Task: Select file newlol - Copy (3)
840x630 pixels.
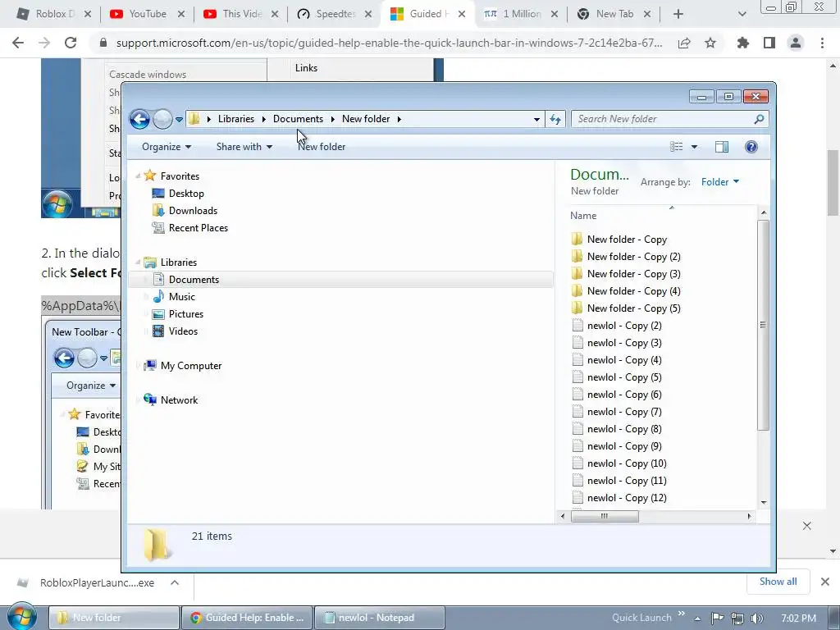Action: 624,342
